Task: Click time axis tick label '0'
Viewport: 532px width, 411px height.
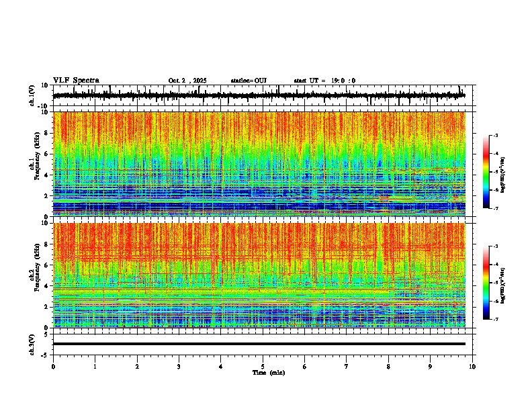Action: 53,367
